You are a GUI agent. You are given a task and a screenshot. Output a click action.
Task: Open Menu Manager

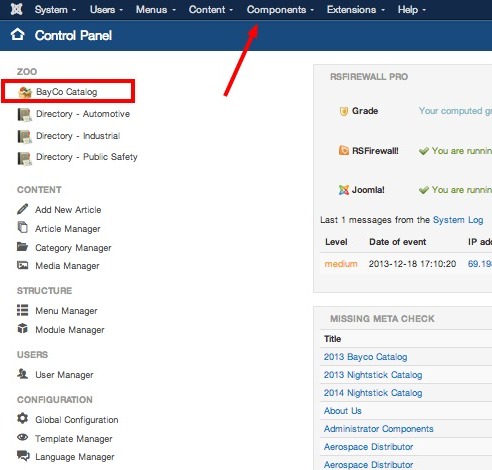[66, 311]
